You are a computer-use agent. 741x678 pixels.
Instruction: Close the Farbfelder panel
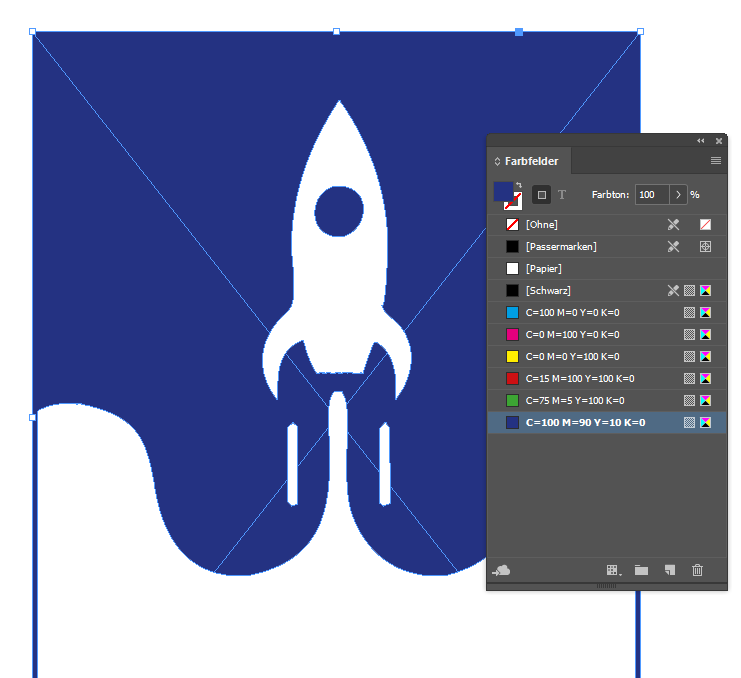coord(718,141)
